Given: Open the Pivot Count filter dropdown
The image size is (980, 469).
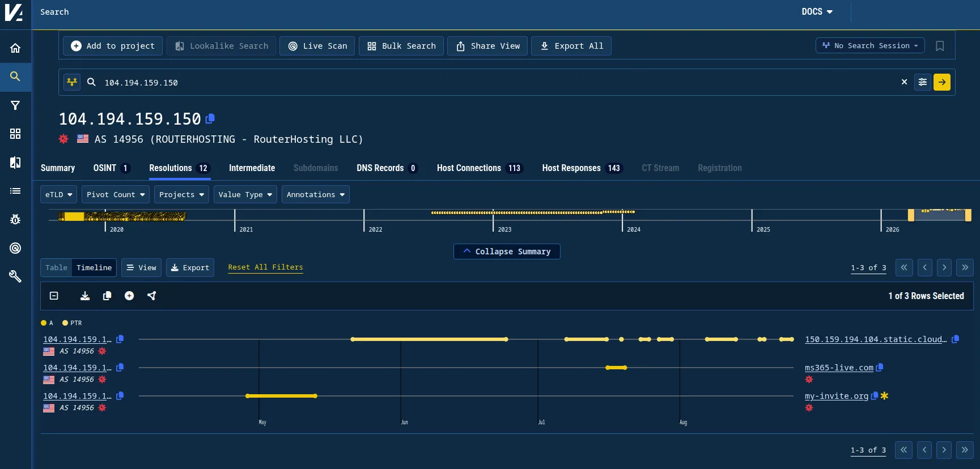Looking at the screenshot, I should [x=116, y=194].
